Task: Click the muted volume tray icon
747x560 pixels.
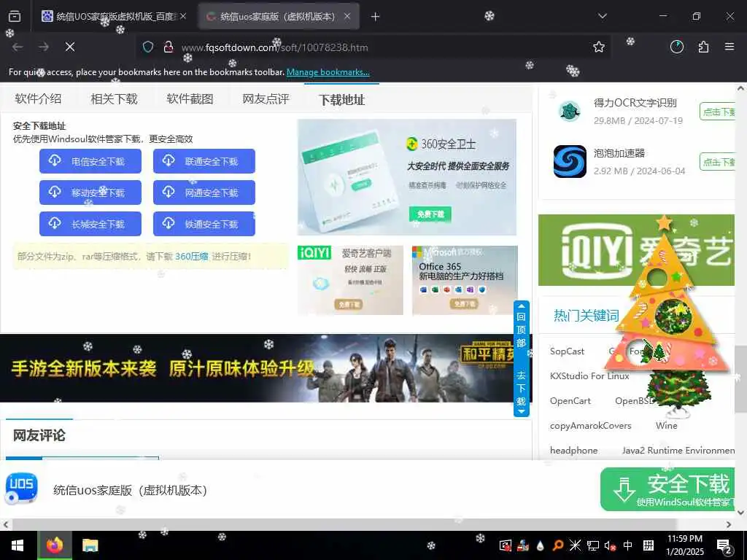Action: click(x=610, y=545)
